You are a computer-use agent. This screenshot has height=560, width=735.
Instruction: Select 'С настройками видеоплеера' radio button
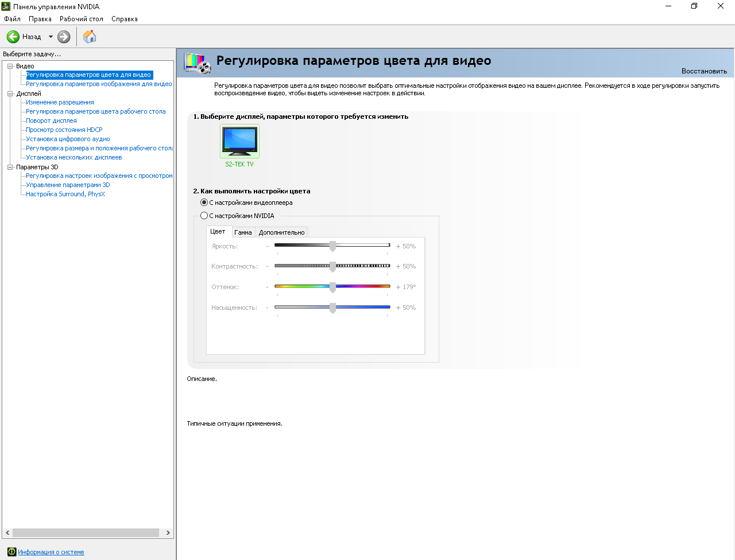(204, 203)
